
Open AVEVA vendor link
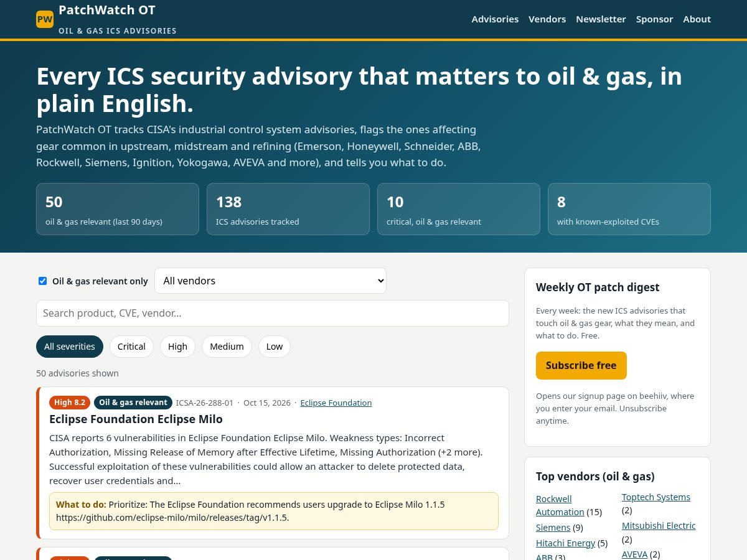pyautogui.click(x=635, y=554)
